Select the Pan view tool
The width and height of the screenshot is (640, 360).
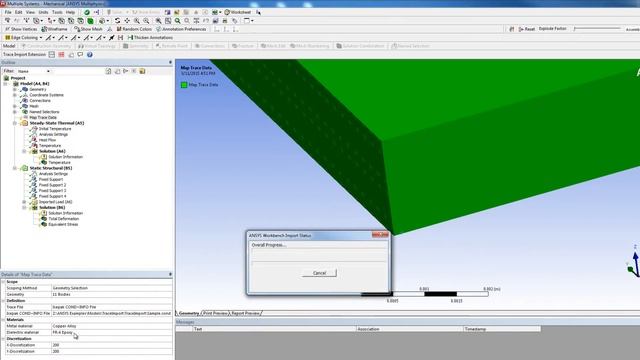pos(127,20)
